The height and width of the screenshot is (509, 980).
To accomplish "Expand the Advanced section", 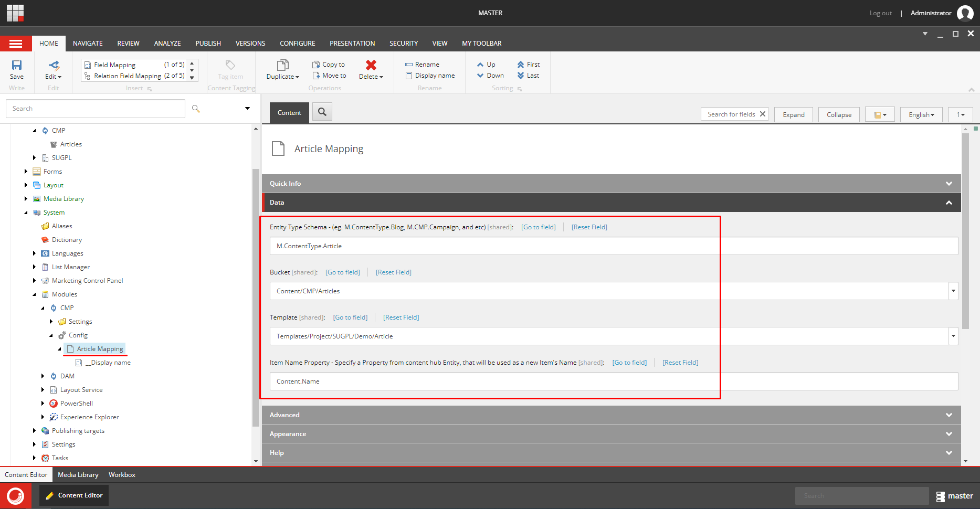I will coord(611,415).
